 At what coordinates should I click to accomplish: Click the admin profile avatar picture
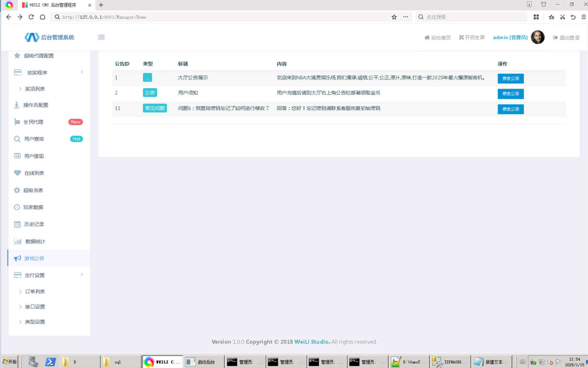pyautogui.click(x=538, y=37)
